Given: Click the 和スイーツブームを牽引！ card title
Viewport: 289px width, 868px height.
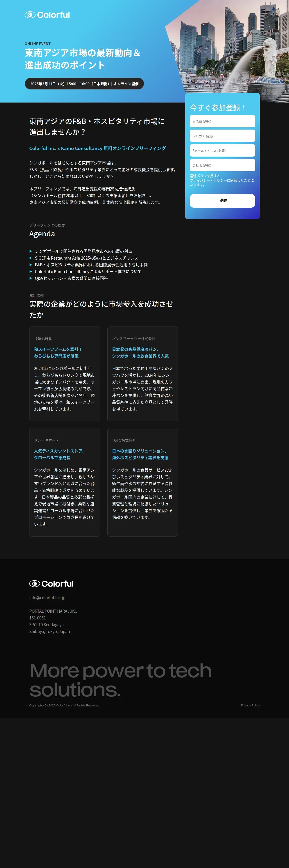Looking at the screenshot, I should coord(58,353).
